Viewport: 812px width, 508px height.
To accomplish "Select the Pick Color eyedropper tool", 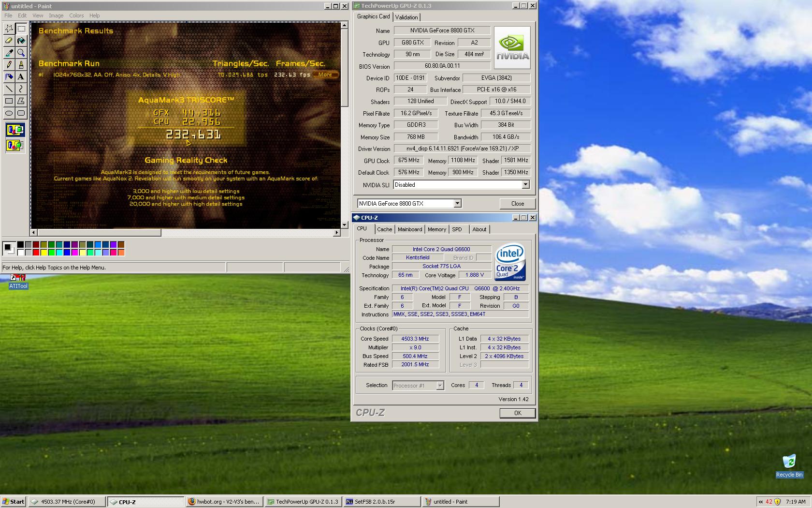I will (9, 53).
